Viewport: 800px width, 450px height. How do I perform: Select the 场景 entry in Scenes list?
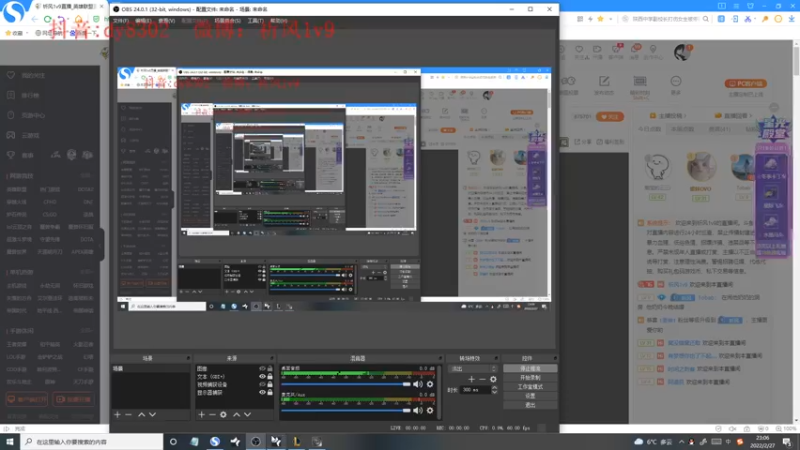150,368
